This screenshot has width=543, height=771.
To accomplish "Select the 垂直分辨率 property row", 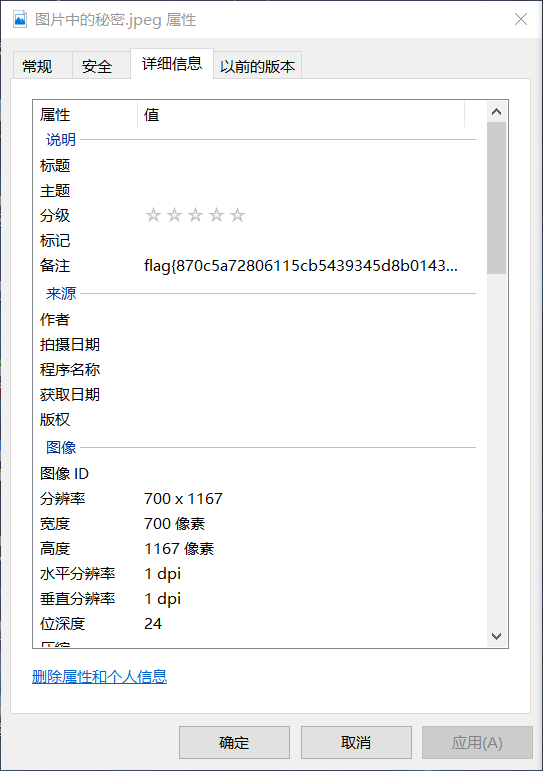I will (x=255, y=599).
